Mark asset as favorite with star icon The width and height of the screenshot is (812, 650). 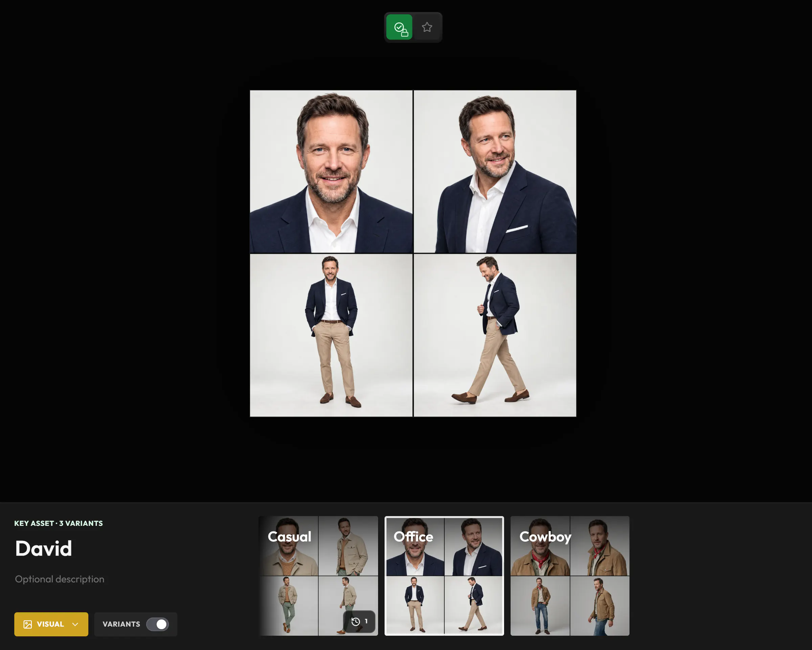coord(427,27)
